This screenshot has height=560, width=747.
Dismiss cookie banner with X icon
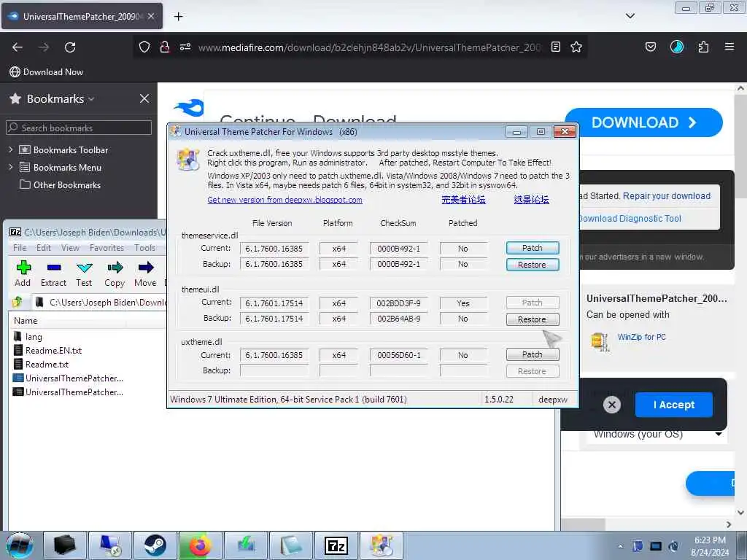[x=612, y=405]
